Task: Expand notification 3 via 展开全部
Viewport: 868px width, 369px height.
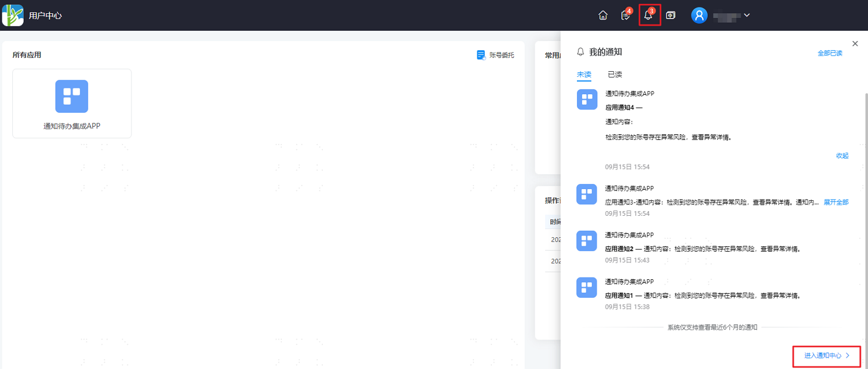Action: [836, 202]
